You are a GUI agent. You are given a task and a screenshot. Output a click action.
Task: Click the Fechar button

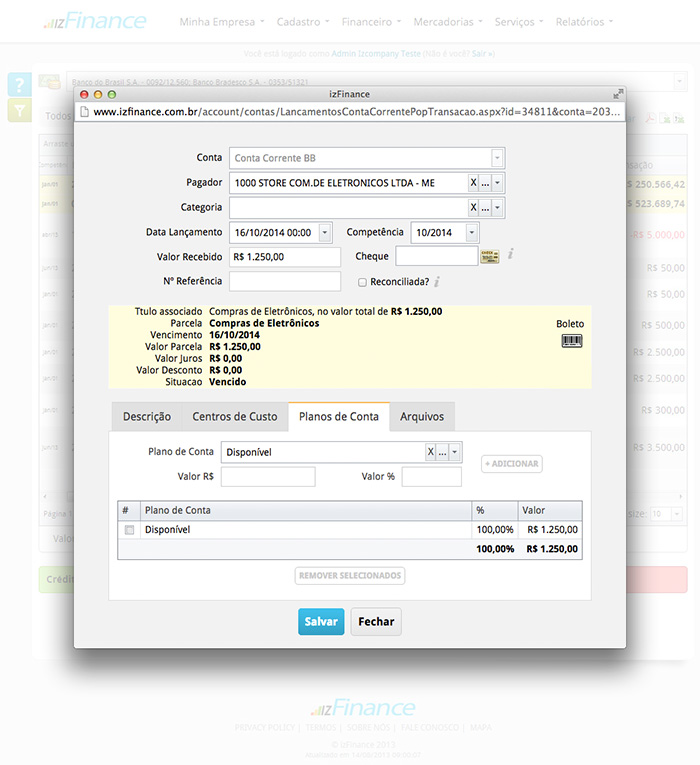376,622
